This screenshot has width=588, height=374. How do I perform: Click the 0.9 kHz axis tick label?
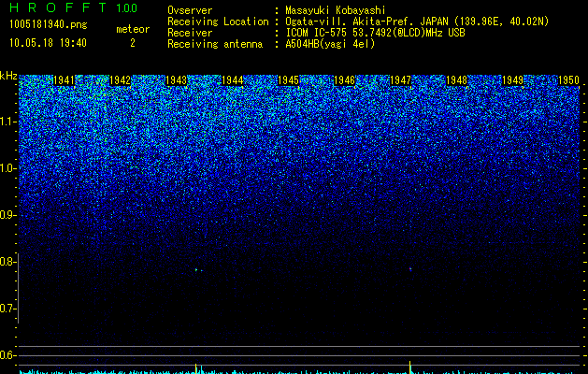tap(7, 215)
